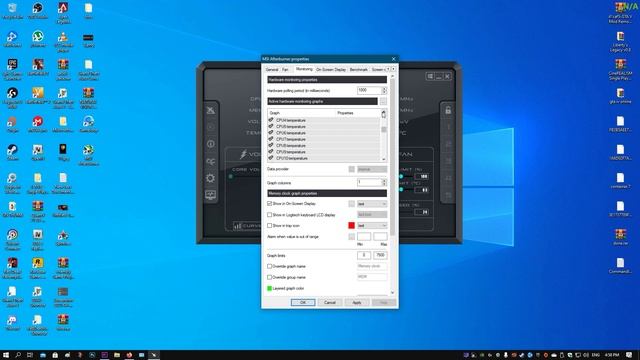
Task: Enable Override graph name checkbox
Action: [x=269, y=267]
